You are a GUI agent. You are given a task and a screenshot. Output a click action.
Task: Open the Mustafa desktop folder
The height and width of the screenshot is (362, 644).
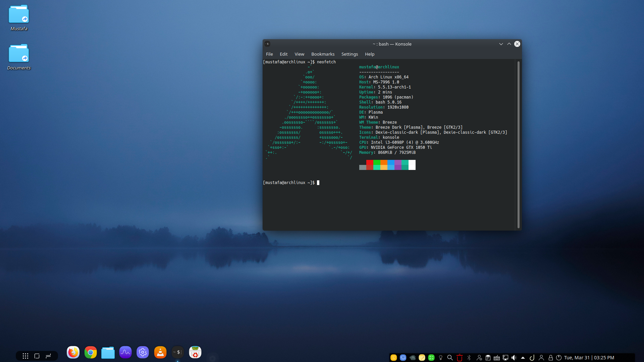(x=19, y=18)
